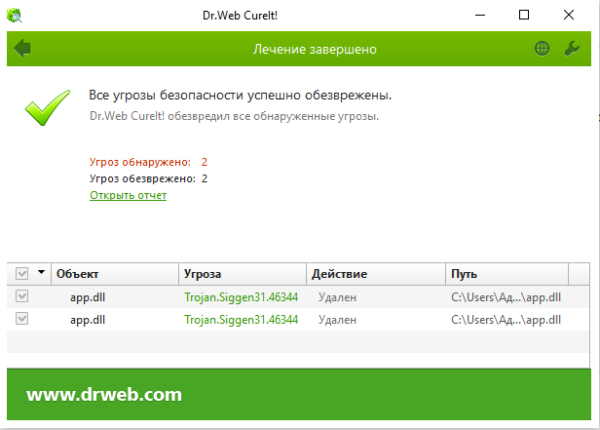Close the Dr.Web CureIt! window
Viewport: 600px width, 430px height.
pyautogui.click(x=569, y=15)
